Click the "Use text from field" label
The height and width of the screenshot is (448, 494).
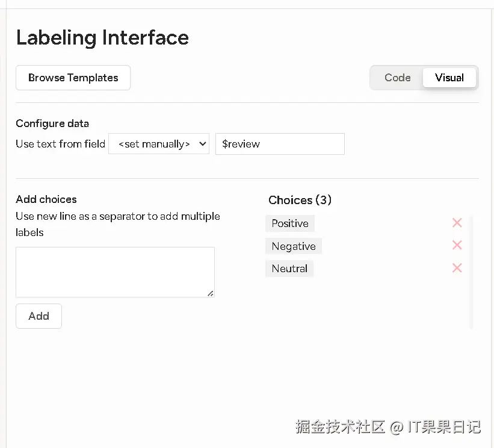click(60, 144)
